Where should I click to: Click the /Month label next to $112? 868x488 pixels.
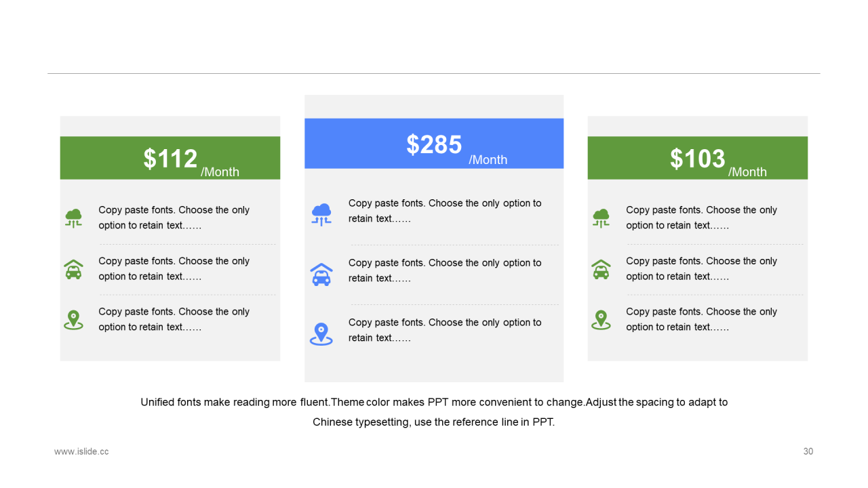(x=220, y=172)
